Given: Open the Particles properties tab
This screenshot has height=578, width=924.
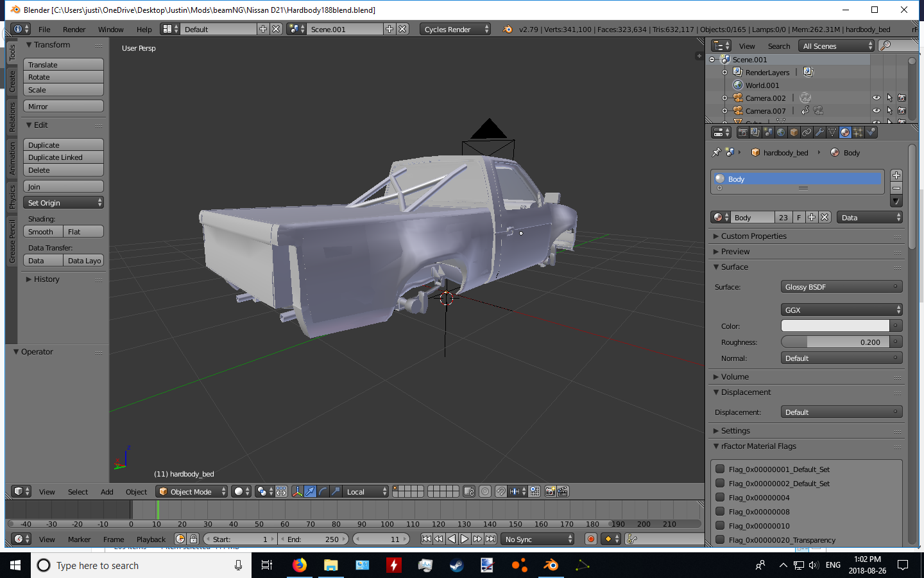Looking at the screenshot, I should click(858, 132).
